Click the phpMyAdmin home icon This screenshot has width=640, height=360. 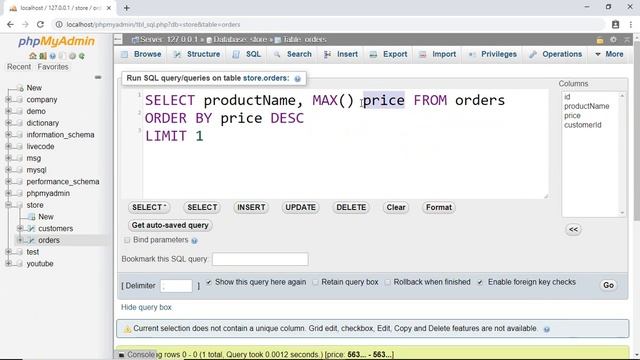pyautogui.click(x=33, y=56)
